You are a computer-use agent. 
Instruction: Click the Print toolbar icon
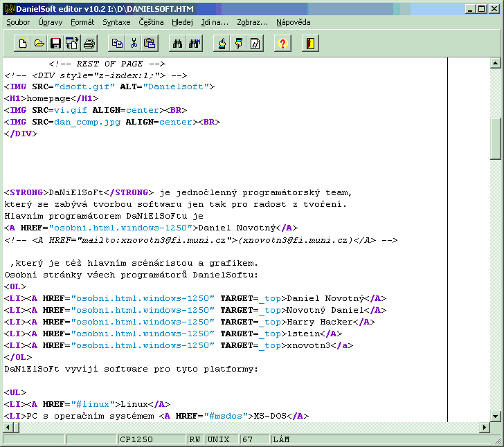tap(89, 44)
